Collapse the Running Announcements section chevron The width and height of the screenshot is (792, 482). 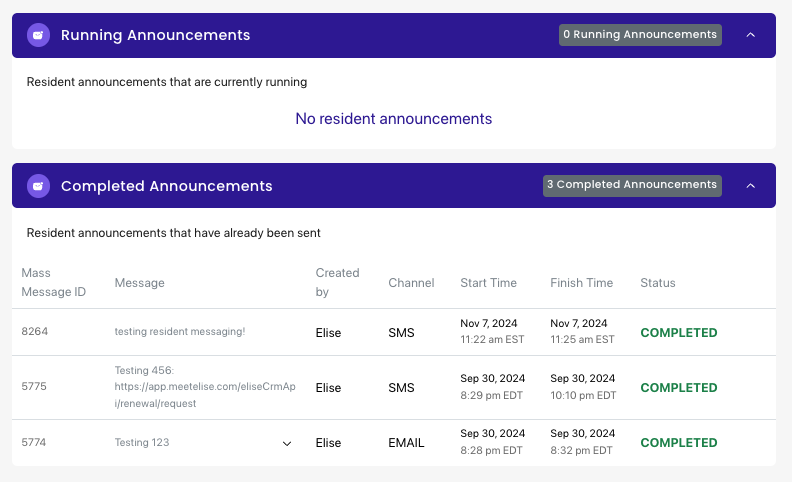[x=751, y=35]
